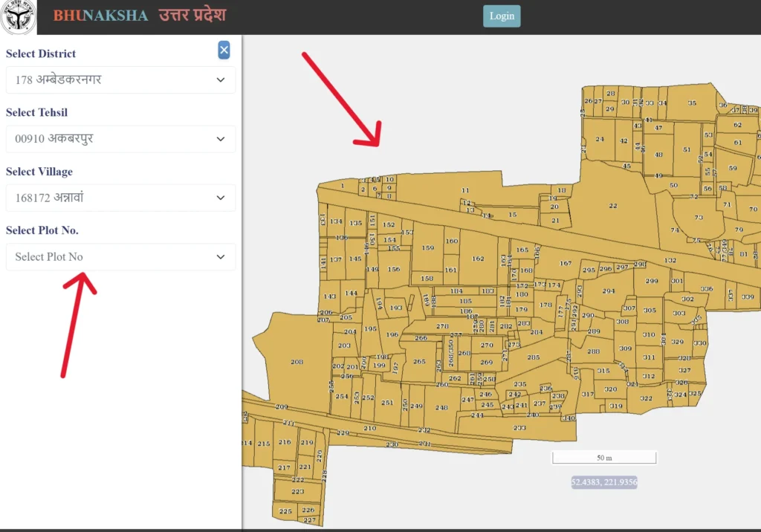The image size is (761, 532).
Task: Select plot 294 on the map
Action: (608, 291)
